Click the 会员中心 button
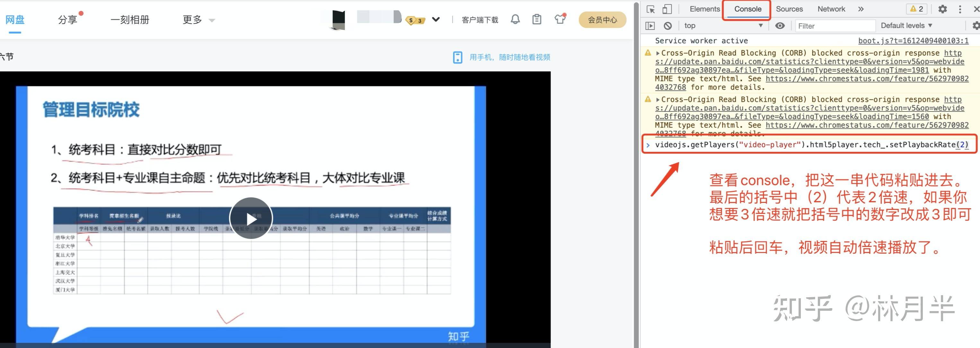The image size is (980, 348). tap(602, 20)
